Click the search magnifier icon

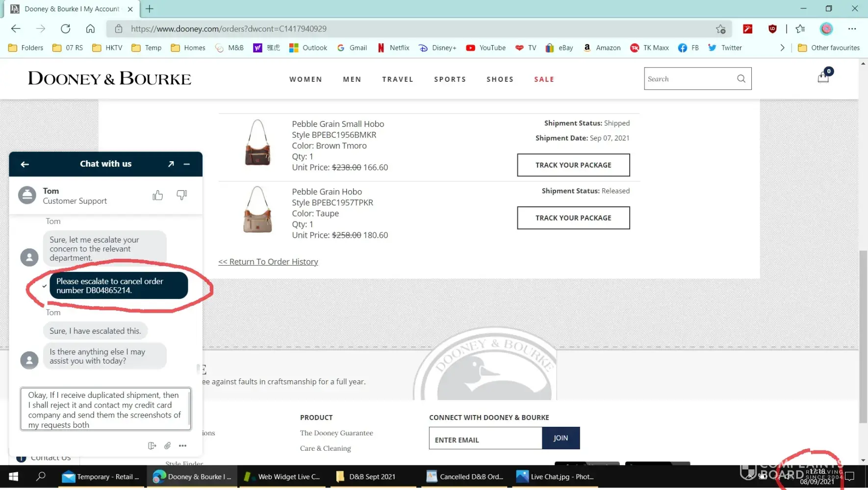[x=741, y=78]
